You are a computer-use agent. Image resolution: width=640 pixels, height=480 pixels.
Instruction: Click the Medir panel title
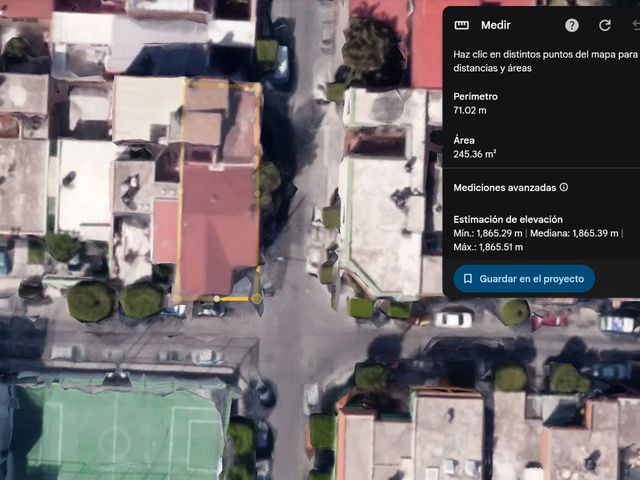pos(496,25)
